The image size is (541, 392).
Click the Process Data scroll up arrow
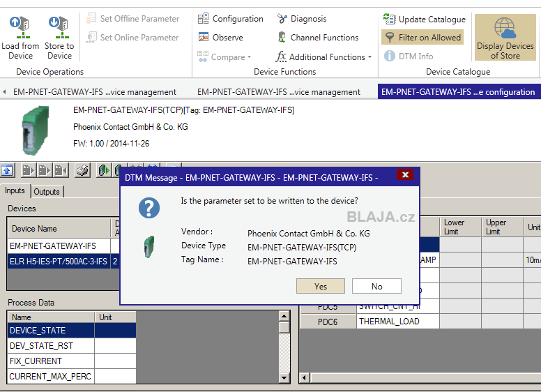tap(284, 316)
